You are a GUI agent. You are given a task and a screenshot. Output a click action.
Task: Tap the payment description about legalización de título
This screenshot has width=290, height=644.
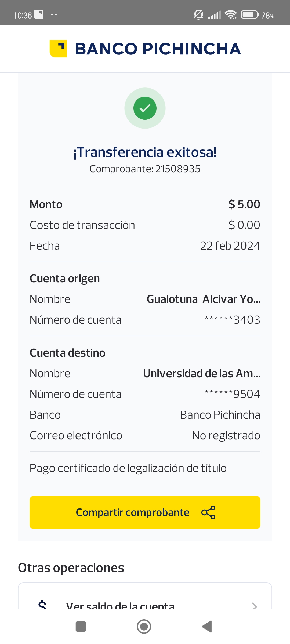point(128,468)
